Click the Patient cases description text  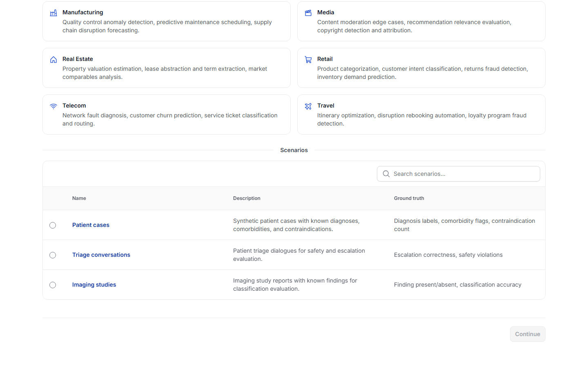[296, 225]
